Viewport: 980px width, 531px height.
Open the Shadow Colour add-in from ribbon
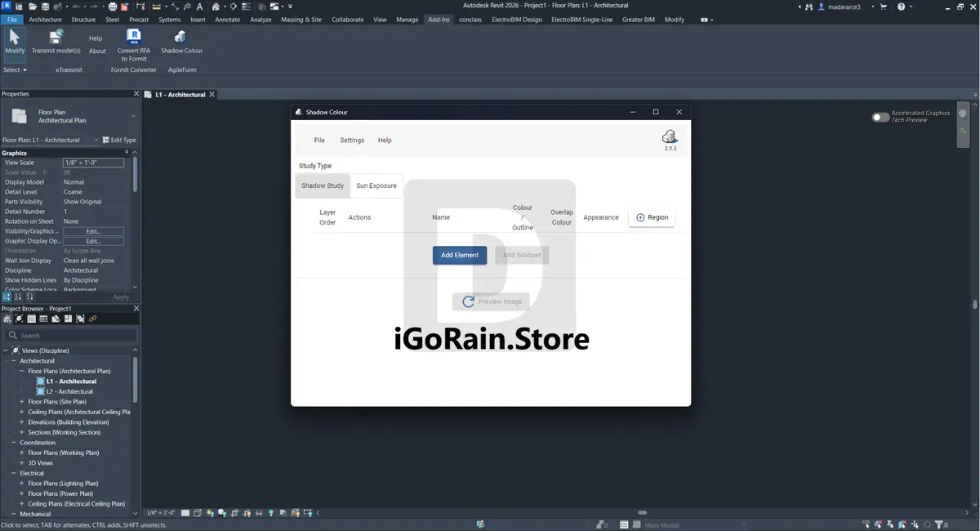coord(181,42)
